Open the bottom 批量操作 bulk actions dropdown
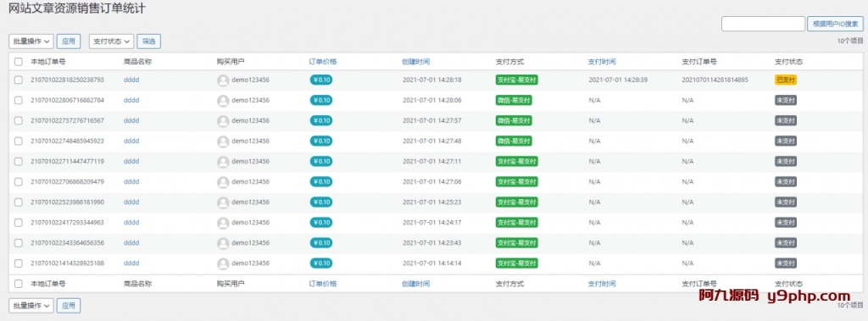The image size is (868, 321). tap(31, 306)
